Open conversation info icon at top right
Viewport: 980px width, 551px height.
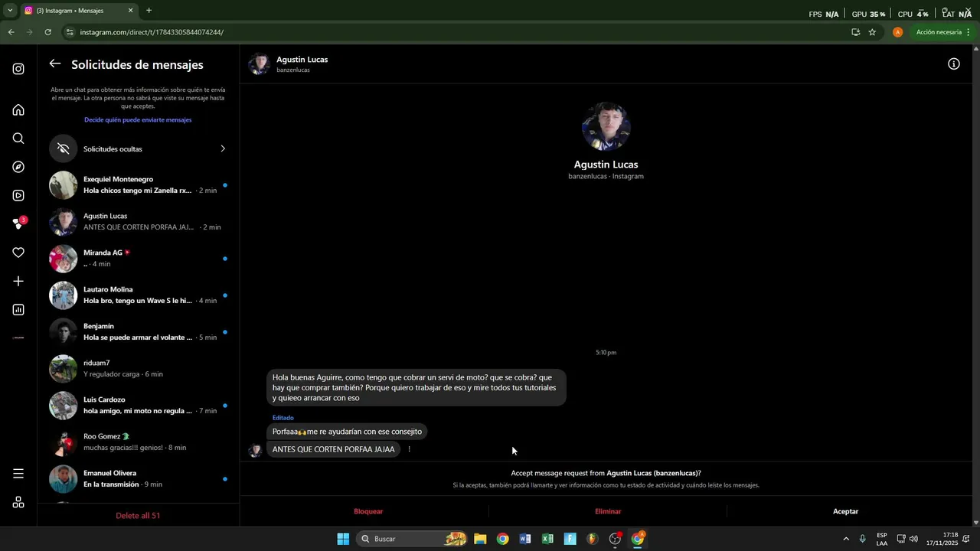tap(953, 64)
